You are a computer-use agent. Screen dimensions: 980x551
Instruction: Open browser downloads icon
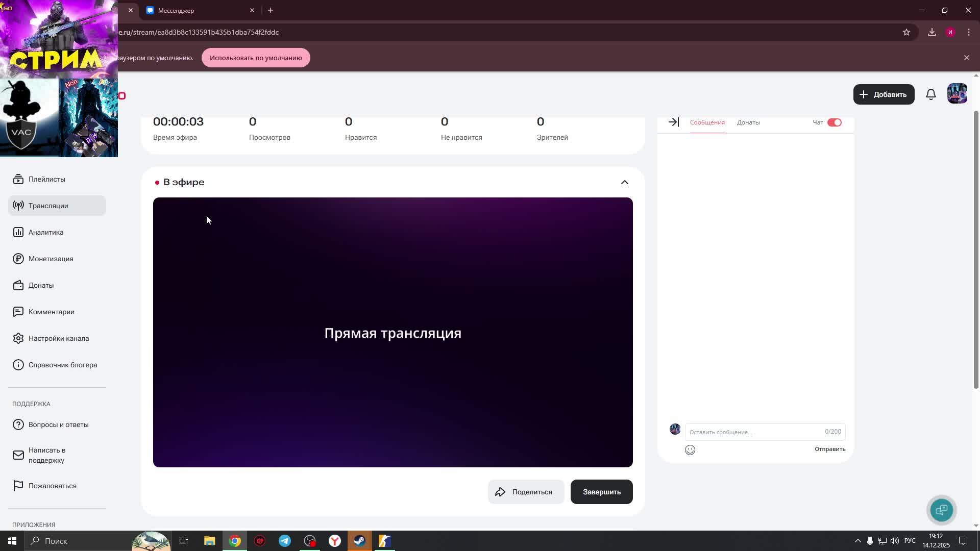[932, 32]
